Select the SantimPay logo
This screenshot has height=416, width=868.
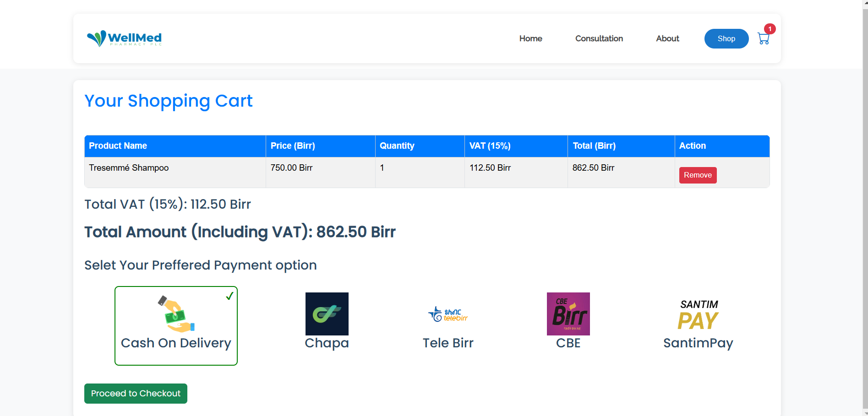tap(698, 314)
